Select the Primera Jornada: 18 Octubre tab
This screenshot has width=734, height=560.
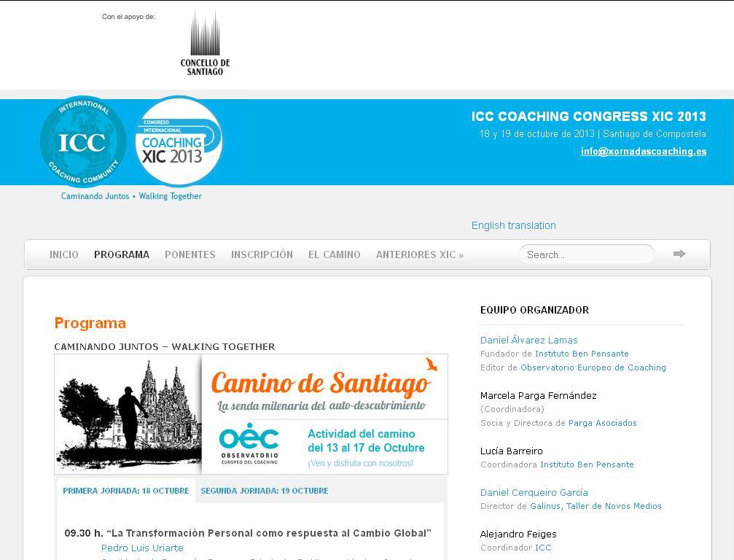click(x=125, y=491)
